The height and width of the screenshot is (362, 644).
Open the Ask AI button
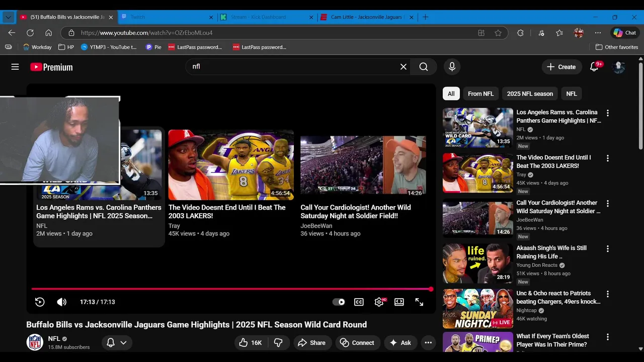click(400, 343)
